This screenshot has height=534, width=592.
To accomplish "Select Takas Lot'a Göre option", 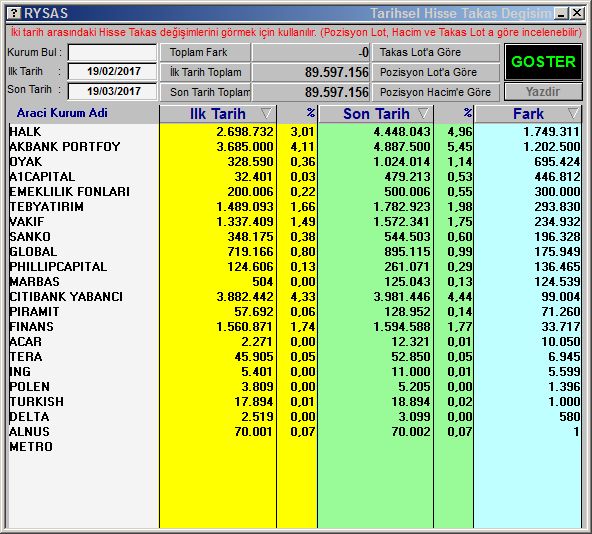I will point(436,52).
